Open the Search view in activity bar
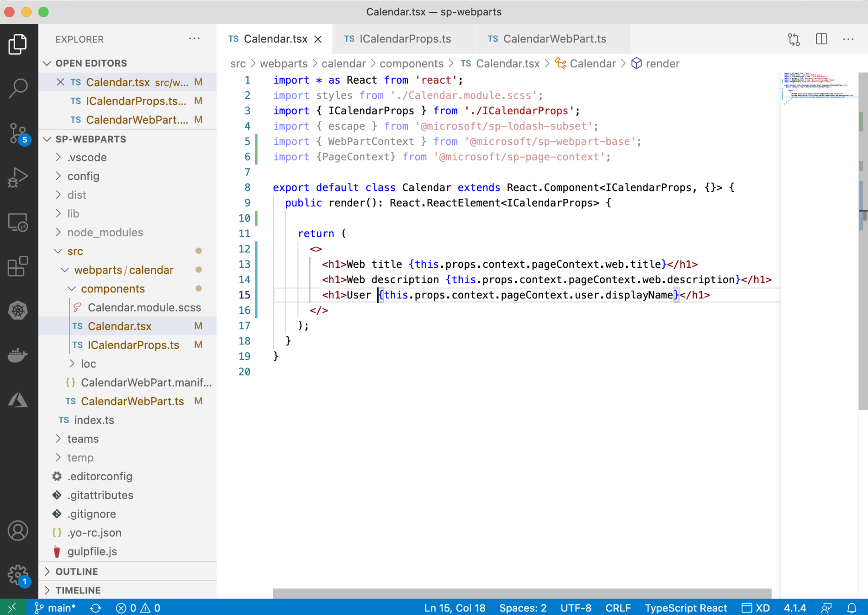Viewport: 868px width, 615px height. [x=18, y=88]
